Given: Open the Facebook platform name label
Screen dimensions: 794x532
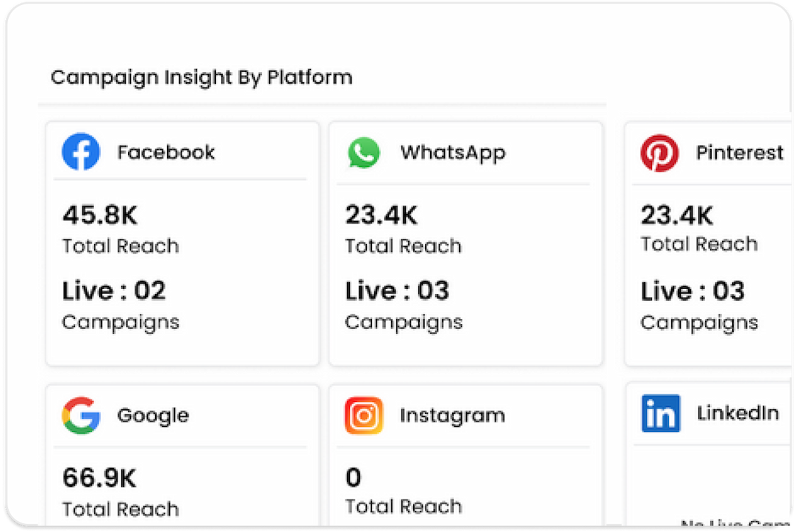Looking at the screenshot, I should pos(166,153).
